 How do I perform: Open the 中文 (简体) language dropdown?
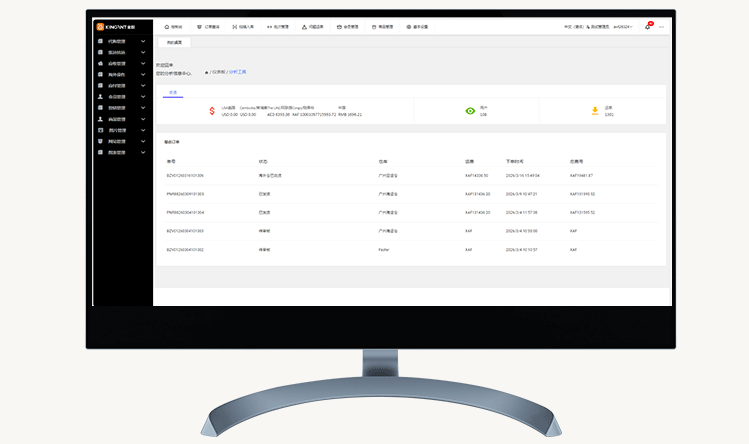point(574,27)
